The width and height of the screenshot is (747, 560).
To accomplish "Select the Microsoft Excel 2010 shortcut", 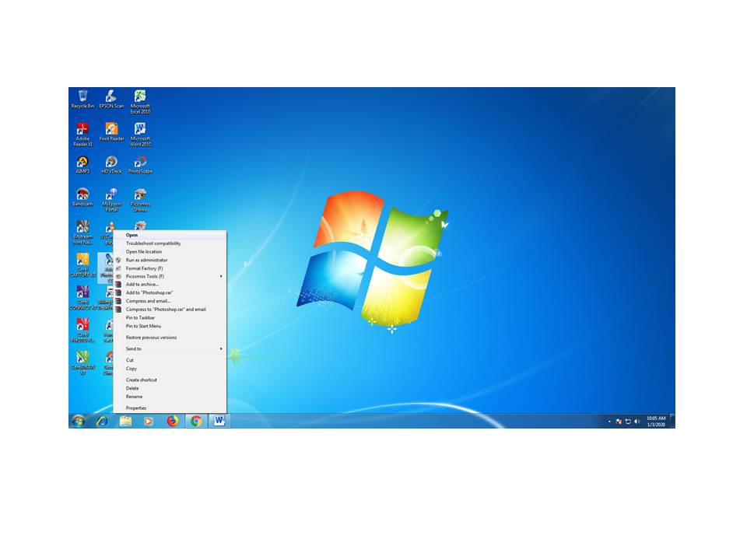I will click(x=140, y=102).
